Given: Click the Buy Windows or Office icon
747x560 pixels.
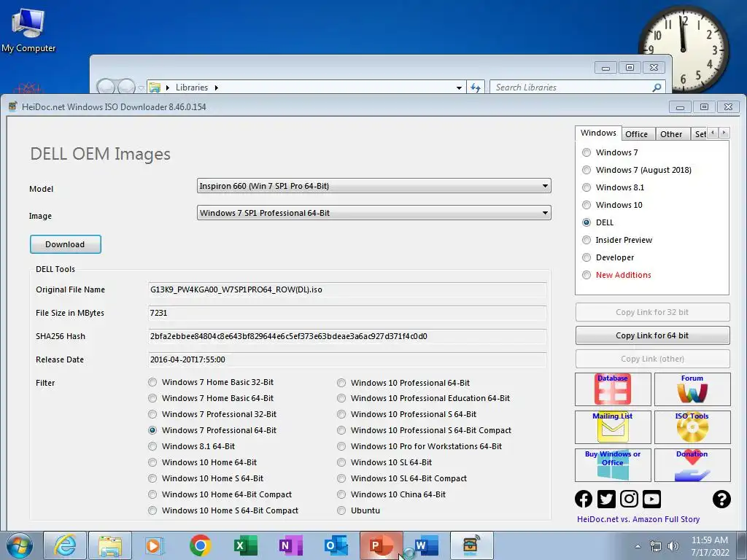Looking at the screenshot, I should coord(613,464).
